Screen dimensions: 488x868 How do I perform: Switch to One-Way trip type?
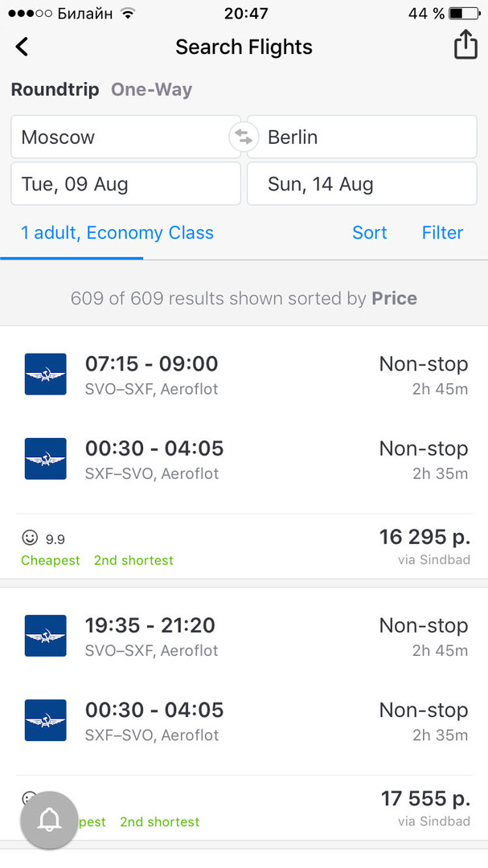[x=151, y=89]
